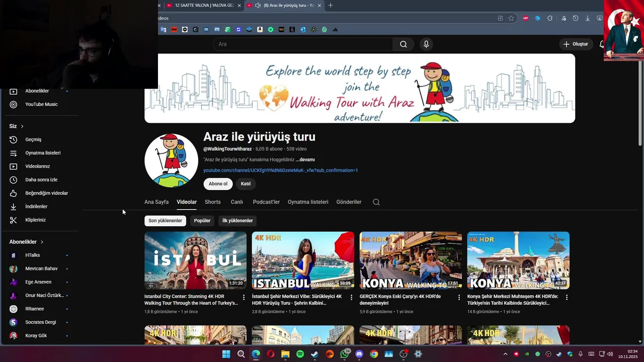
Task: Open browser downloads arrow icon
Action: tap(587, 18)
